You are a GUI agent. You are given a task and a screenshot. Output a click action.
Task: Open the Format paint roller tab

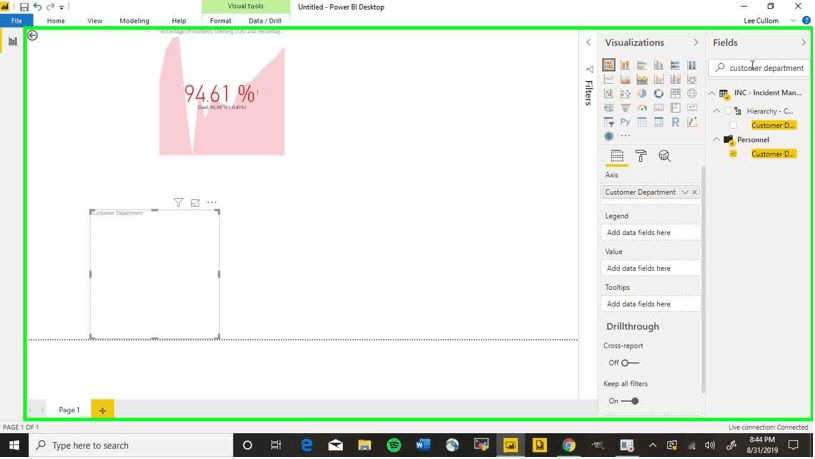pyautogui.click(x=641, y=156)
